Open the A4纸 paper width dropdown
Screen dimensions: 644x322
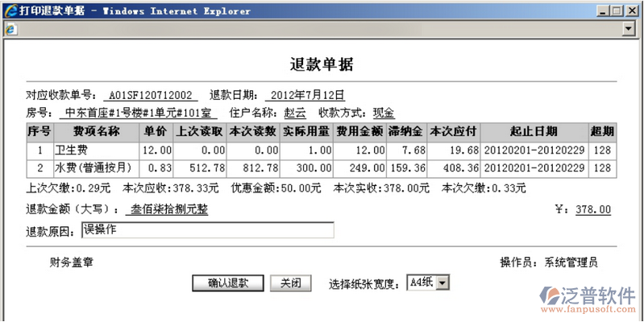point(442,283)
